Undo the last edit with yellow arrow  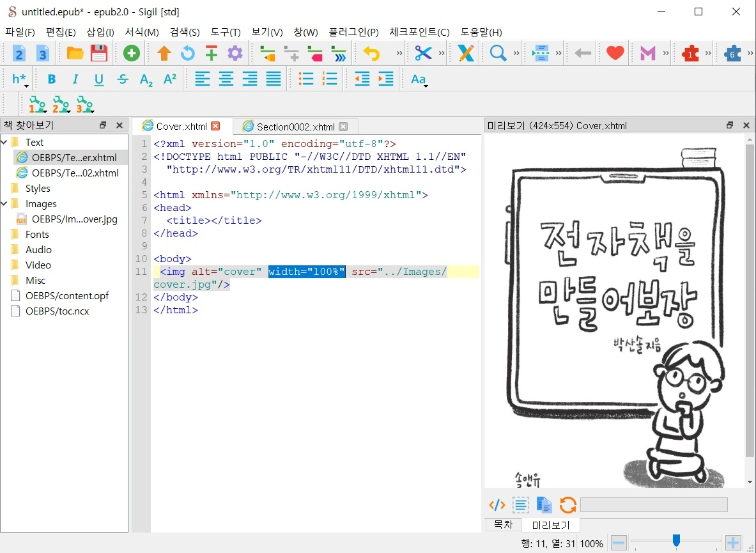point(371,53)
